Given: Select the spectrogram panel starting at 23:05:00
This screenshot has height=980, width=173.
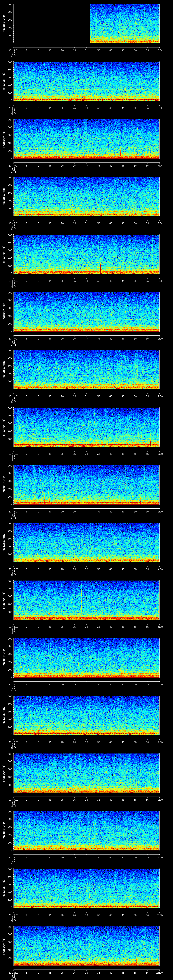Looking at the screenshot, I should click(x=87, y=81).
